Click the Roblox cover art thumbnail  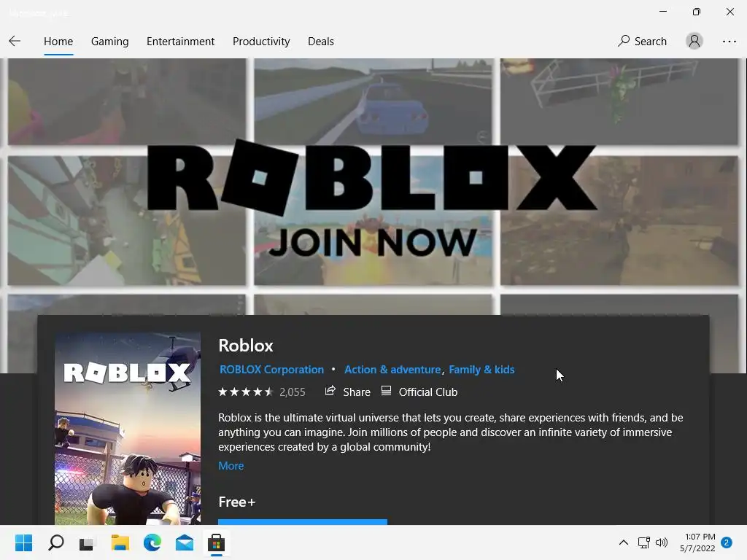(x=128, y=429)
